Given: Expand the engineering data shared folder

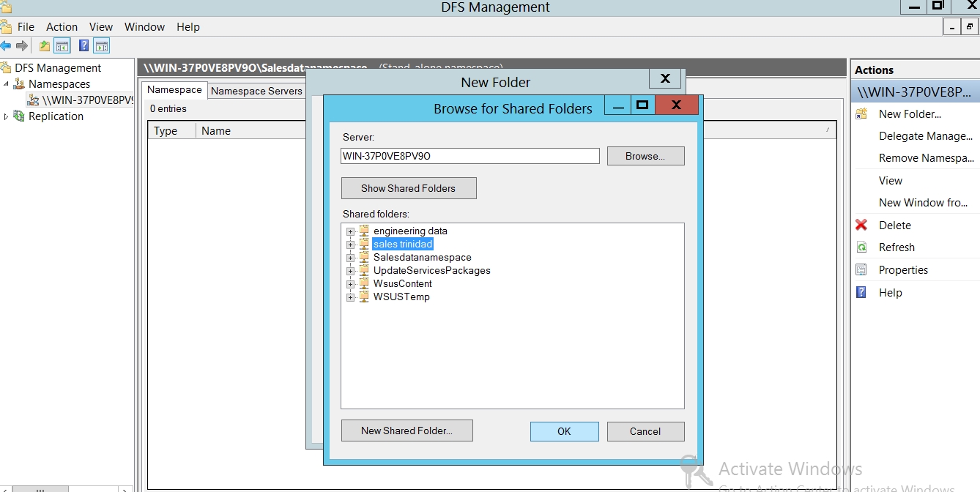Looking at the screenshot, I should pyautogui.click(x=350, y=231).
